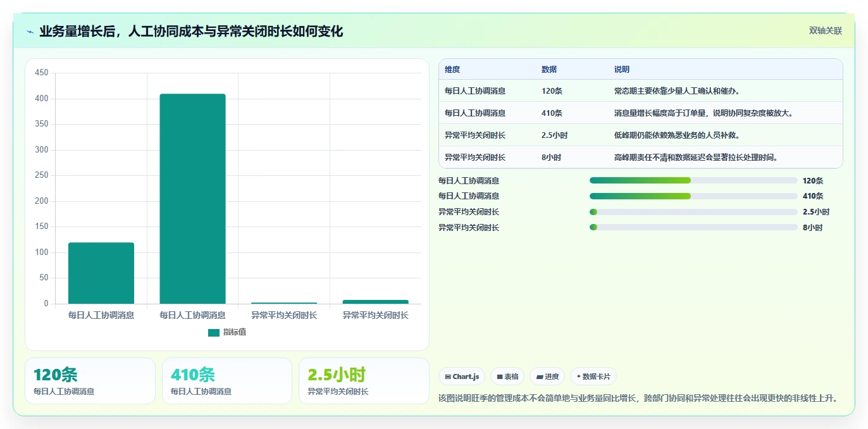Viewport: 868px width, 429px height.
Task: Click text 低峰期仍能依赖熟悉业务的人员补救
Action: [x=677, y=135]
